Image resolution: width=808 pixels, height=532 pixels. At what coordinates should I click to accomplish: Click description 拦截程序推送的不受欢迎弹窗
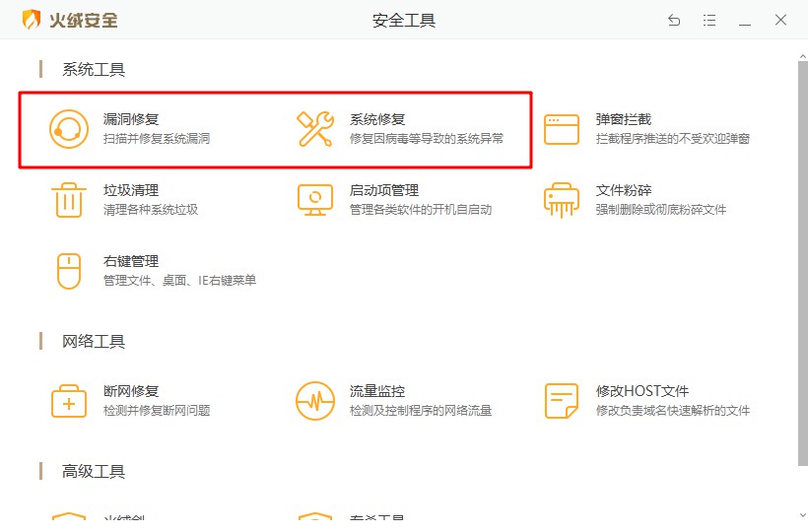point(672,139)
